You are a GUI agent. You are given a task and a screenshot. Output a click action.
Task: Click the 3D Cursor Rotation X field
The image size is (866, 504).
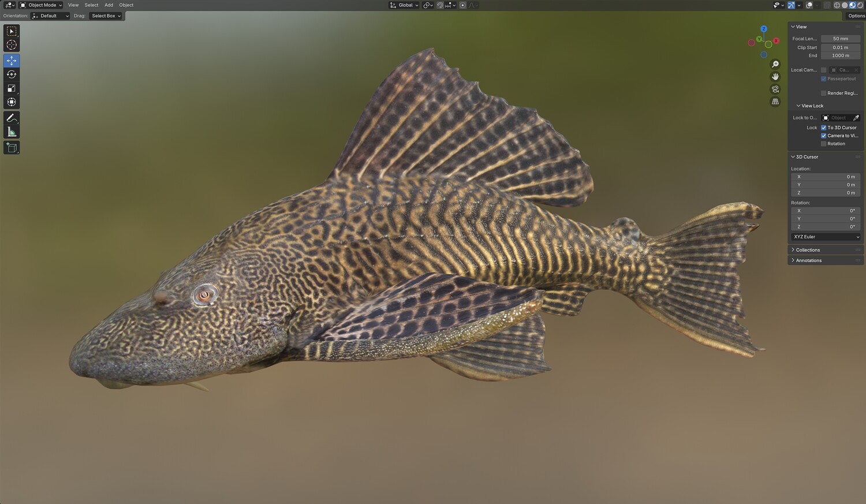coord(826,211)
